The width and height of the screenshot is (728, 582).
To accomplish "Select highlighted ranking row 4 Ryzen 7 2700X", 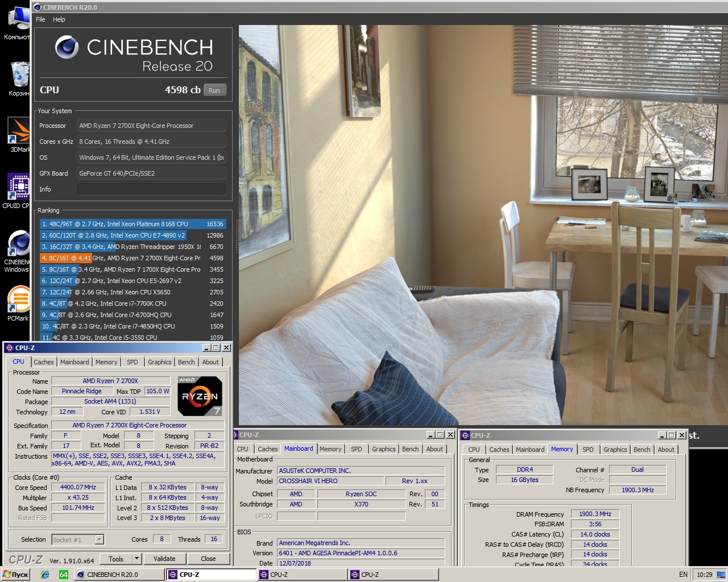I will click(133, 258).
